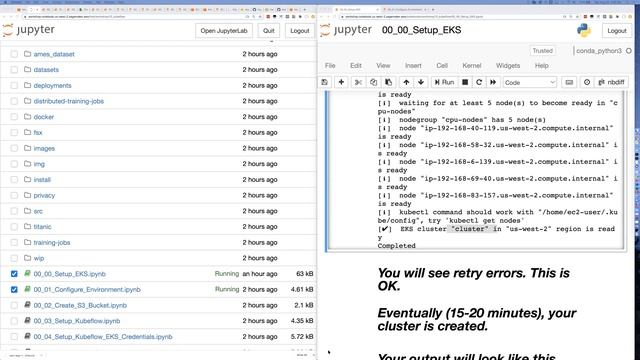Uncheck the 00_00_Setup_EKS.ipynb checkbox

coord(14,274)
